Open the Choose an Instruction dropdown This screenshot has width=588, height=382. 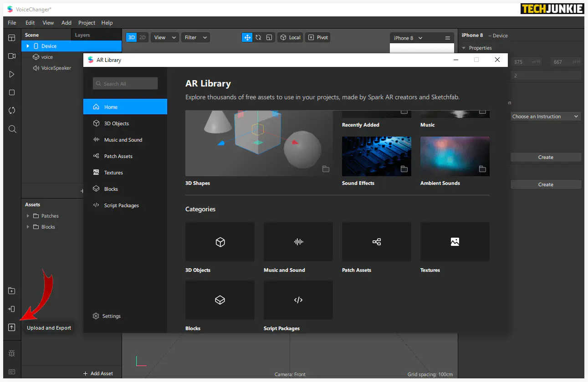[x=545, y=117]
